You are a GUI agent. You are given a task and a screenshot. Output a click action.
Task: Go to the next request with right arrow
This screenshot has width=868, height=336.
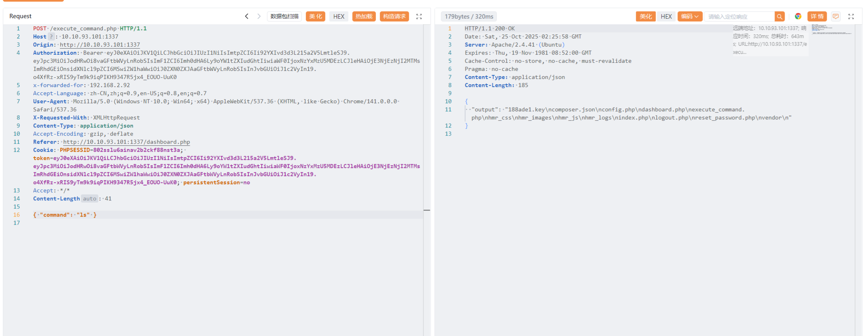click(259, 16)
